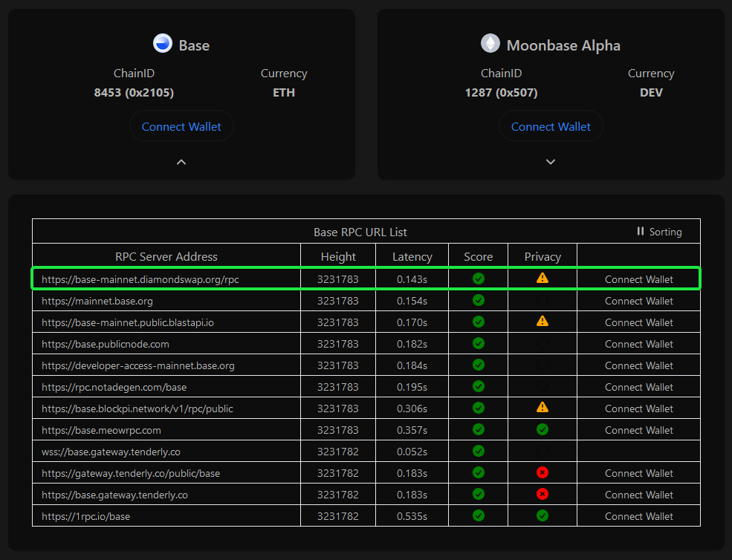Click the green privacy icon for base.meowrpc.com

tap(542, 430)
